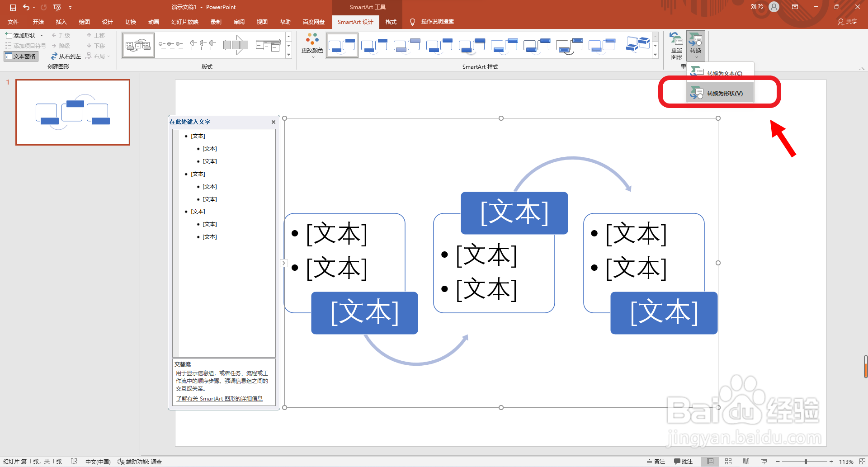Select the staggered process layout thumbnail
Screen dimensions: 868x467
tap(268, 45)
